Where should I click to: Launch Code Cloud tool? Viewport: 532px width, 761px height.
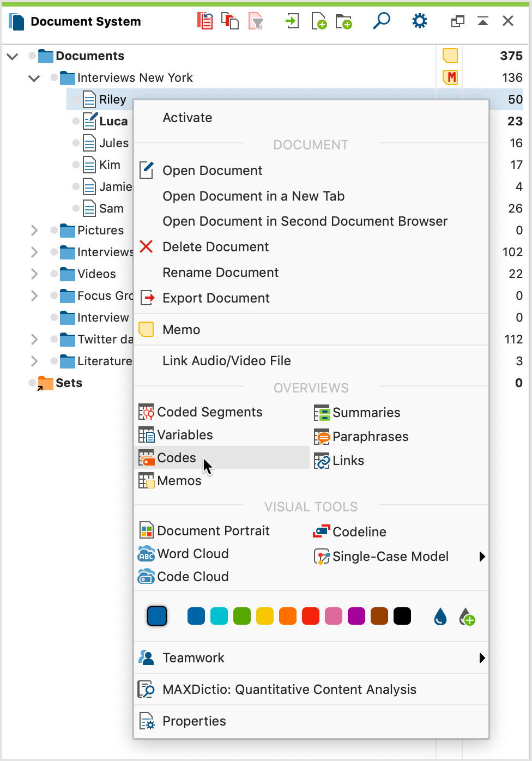pos(183,577)
